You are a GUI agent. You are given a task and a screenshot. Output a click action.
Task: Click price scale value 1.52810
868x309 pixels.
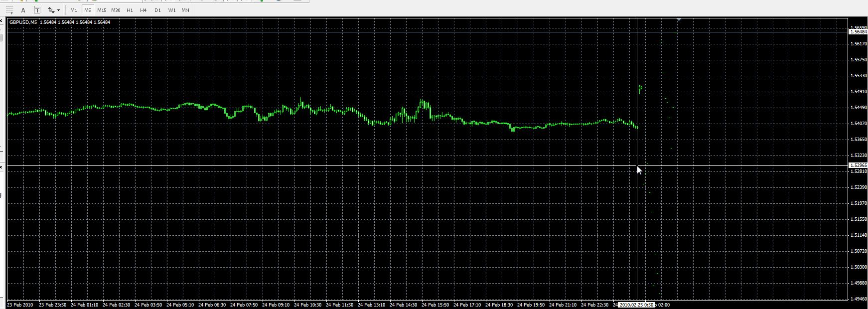point(859,171)
